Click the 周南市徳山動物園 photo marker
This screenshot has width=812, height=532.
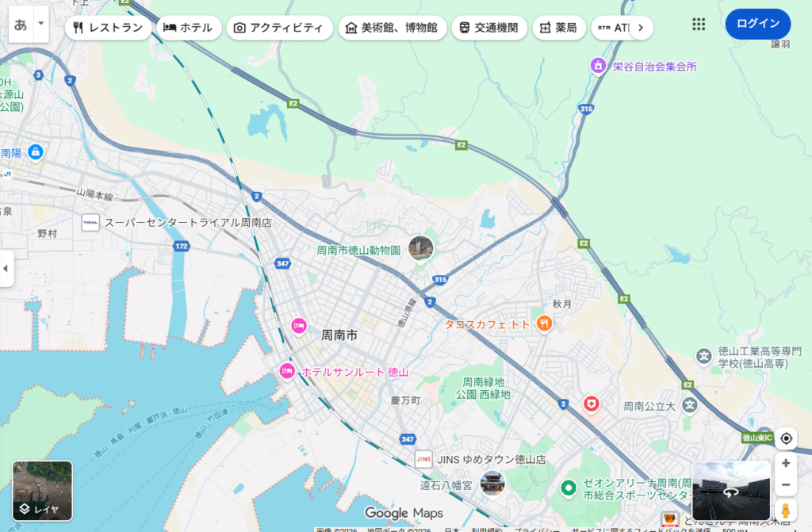click(420, 248)
